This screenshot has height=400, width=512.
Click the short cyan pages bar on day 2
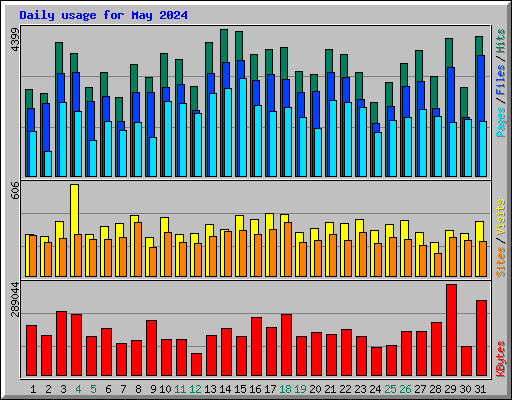tap(48, 164)
